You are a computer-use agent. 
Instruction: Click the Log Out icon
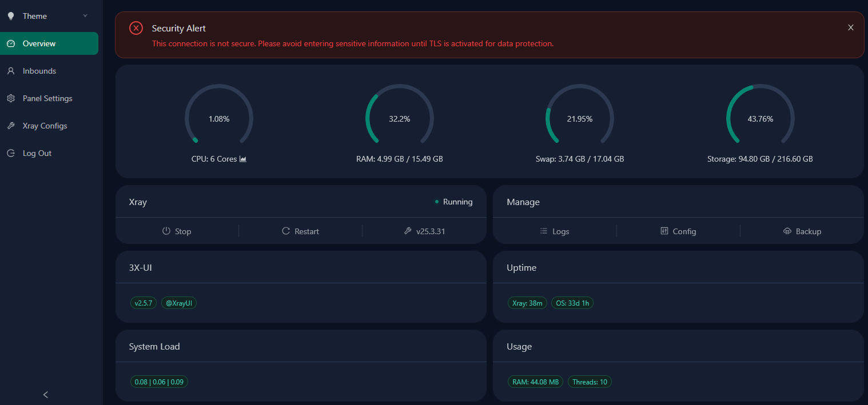[x=10, y=153]
